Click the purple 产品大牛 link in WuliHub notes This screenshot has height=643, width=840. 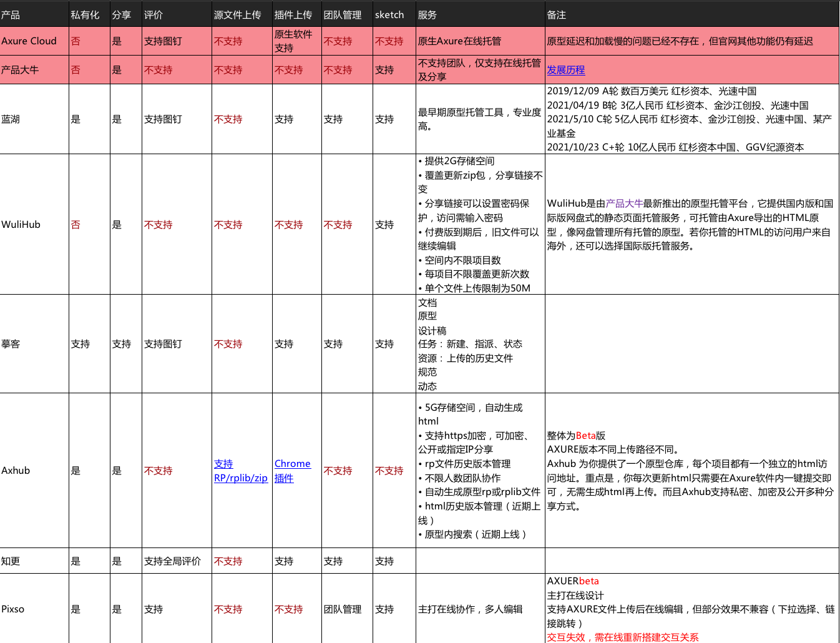624,204
